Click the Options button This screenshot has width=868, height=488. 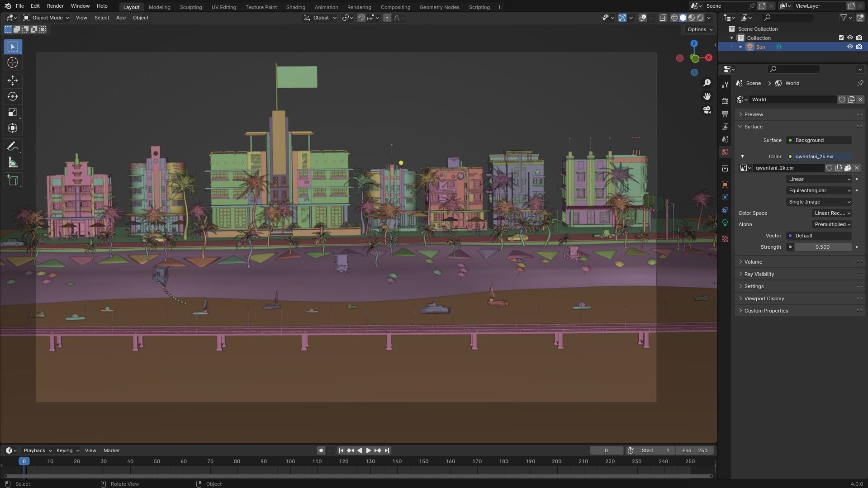(699, 29)
